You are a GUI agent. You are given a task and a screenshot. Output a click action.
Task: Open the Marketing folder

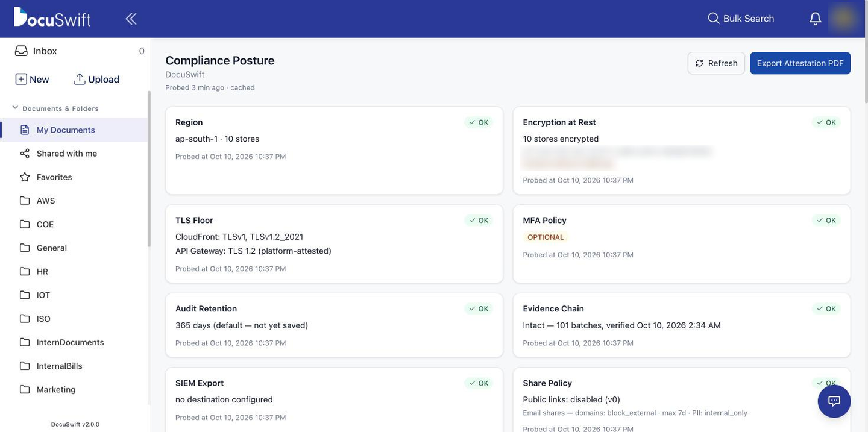tap(74, 389)
